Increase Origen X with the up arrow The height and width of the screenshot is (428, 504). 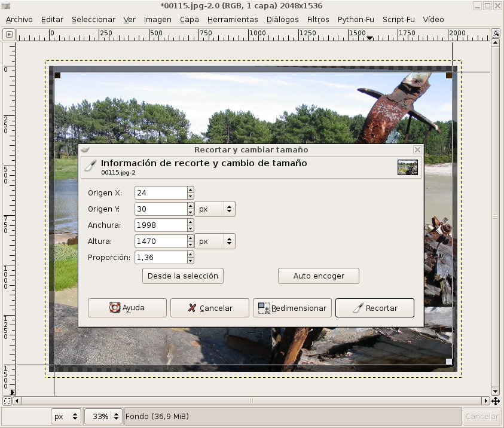191,189
